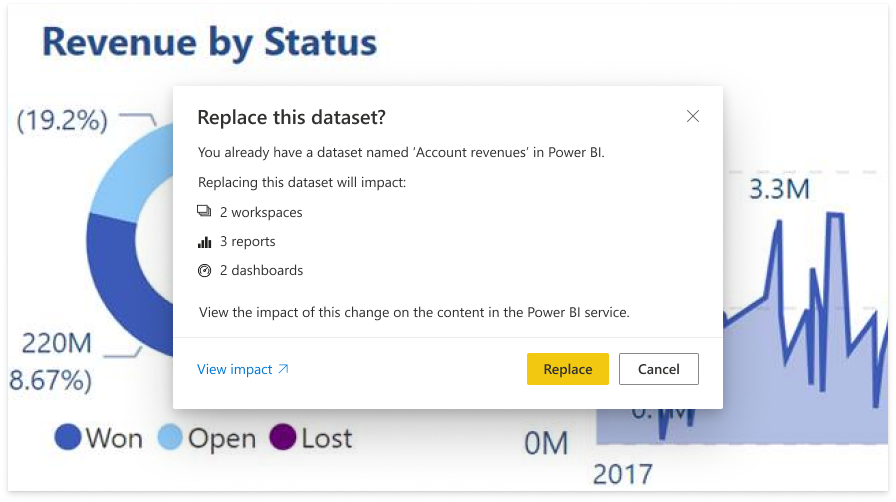Click the Lost legend purple dot
Image resolution: width=896 pixels, height=502 pixels.
pos(283,438)
